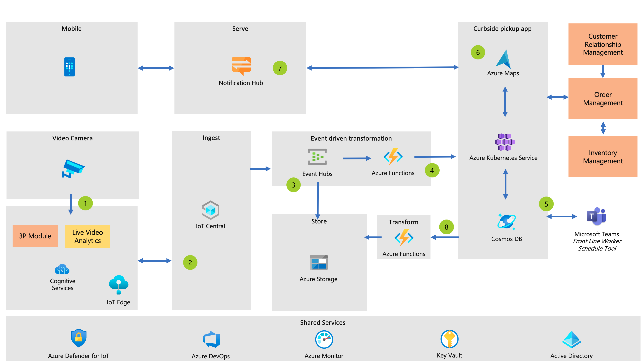
Task: Click the Live Video Analytics block
Action: click(87, 236)
